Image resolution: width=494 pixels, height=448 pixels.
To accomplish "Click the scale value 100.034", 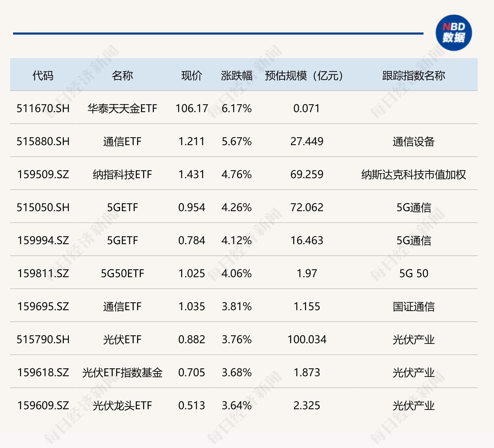I will click(307, 340).
